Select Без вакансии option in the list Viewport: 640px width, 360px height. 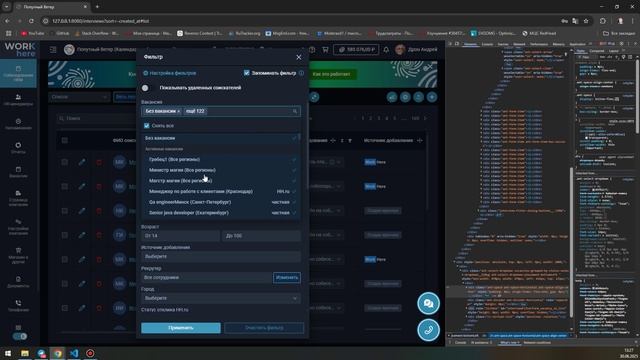click(x=220, y=138)
